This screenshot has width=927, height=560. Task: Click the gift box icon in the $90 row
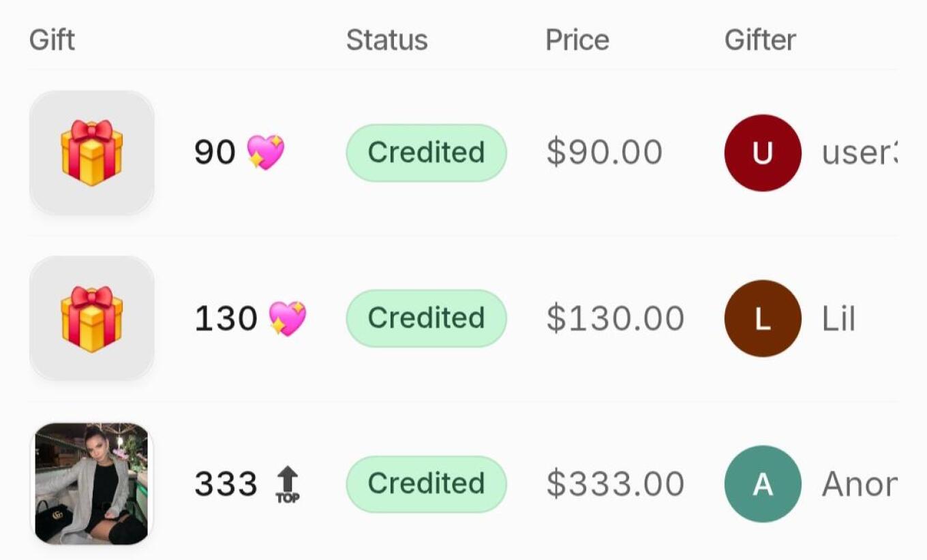click(x=92, y=153)
